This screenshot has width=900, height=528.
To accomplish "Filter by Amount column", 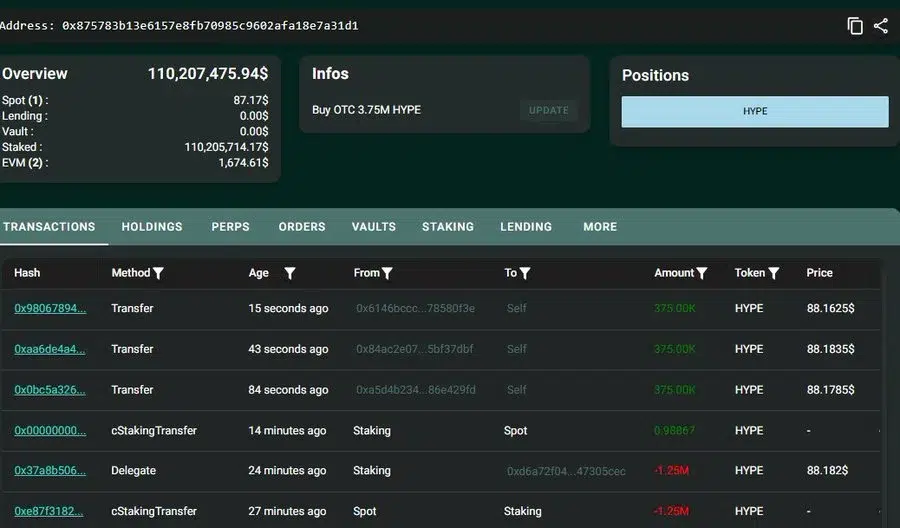I will pyautogui.click(x=701, y=273).
